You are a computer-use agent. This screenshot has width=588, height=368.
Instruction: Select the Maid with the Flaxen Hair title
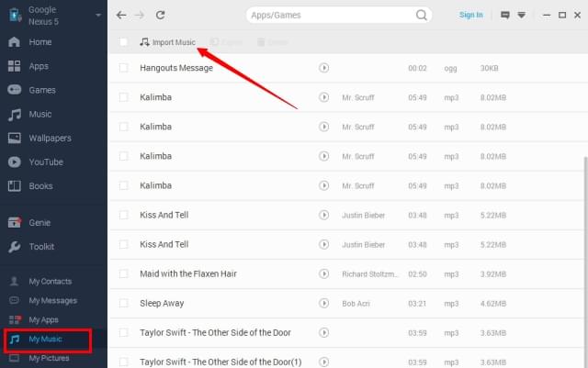188,274
